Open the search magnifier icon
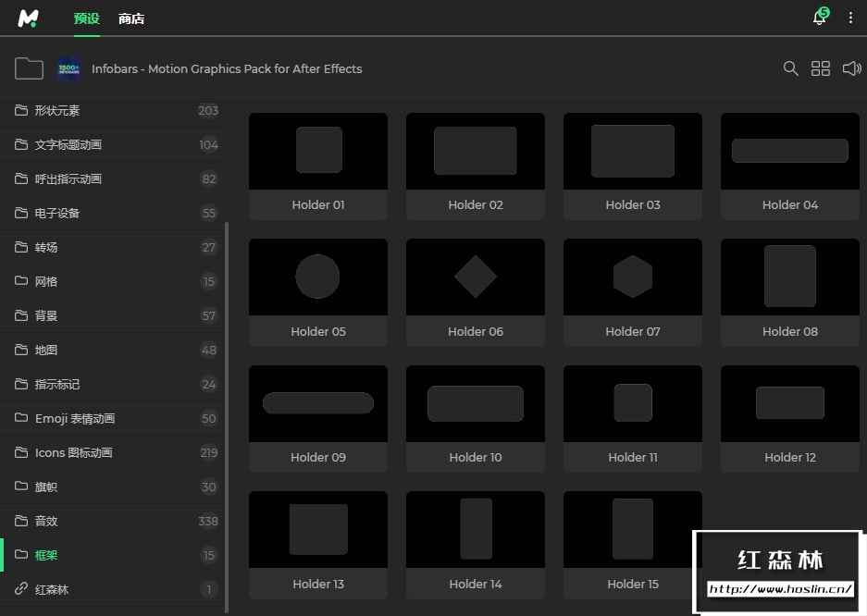Image resolution: width=867 pixels, height=616 pixels. click(791, 68)
